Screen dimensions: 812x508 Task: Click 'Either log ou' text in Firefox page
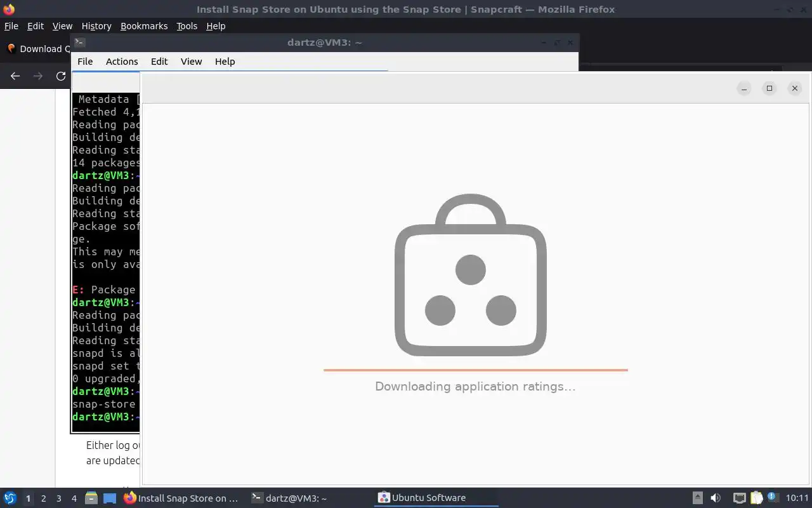click(x=113, y=445)
